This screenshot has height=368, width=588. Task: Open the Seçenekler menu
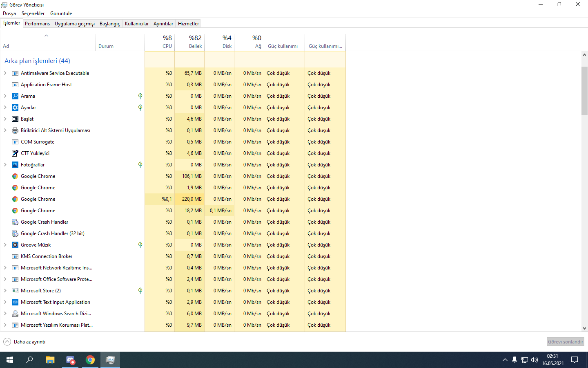[x=33, y=13]
